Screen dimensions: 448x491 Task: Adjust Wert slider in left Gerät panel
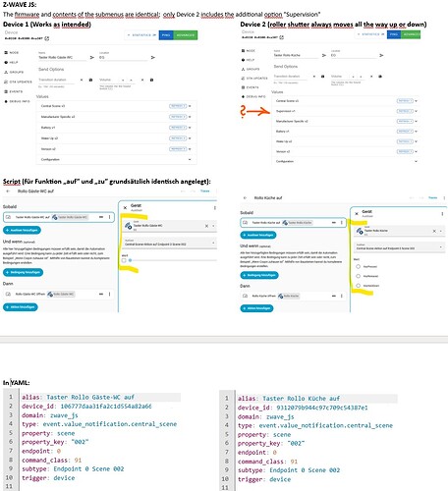coord(173,260)
